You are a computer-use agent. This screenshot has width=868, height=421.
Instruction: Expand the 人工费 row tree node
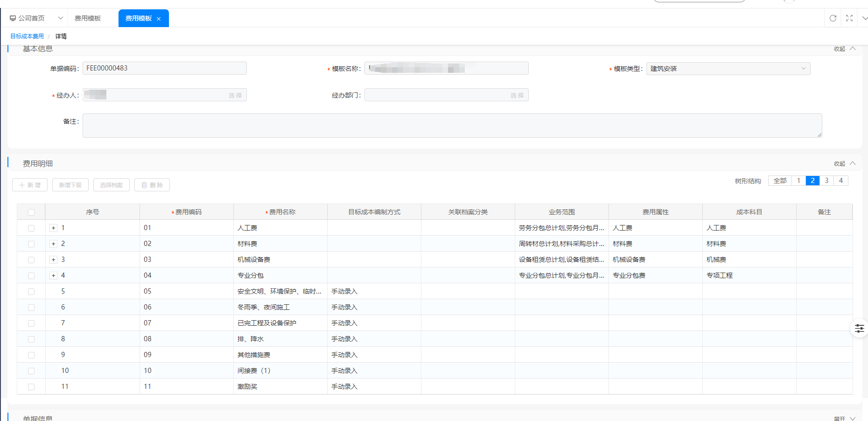[54, 228]
